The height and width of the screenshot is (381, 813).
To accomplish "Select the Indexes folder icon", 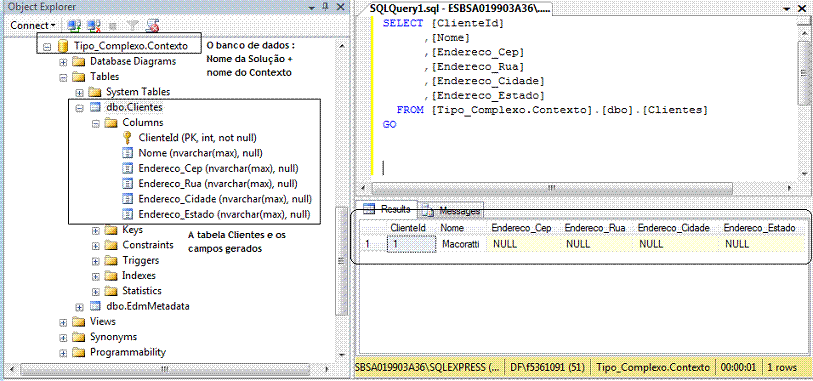I will (111, 275).
